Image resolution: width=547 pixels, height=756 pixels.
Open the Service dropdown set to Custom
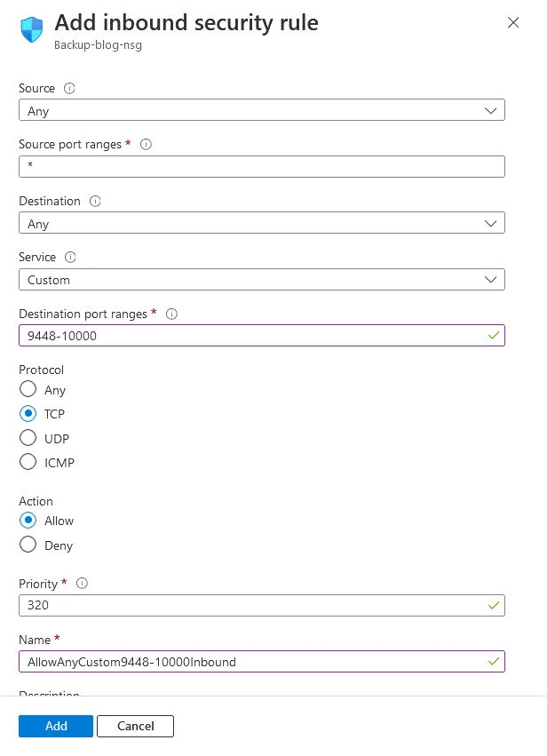[261, 279]
